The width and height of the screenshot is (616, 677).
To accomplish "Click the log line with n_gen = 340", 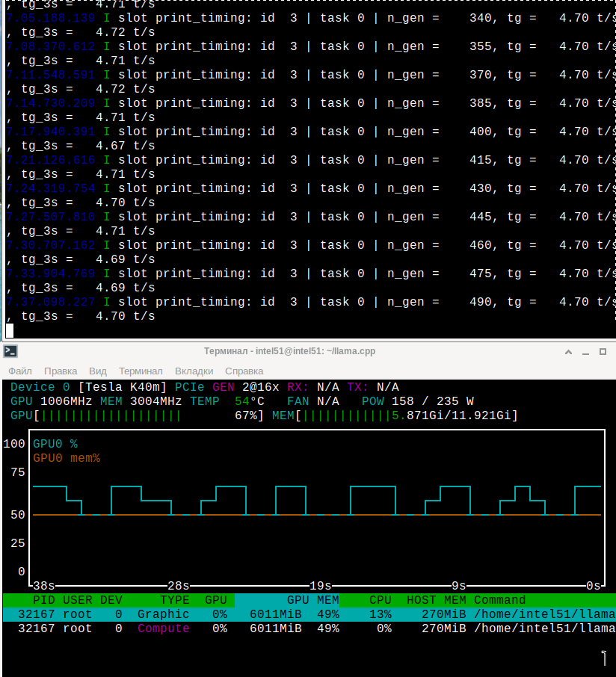I will (311, 18).
